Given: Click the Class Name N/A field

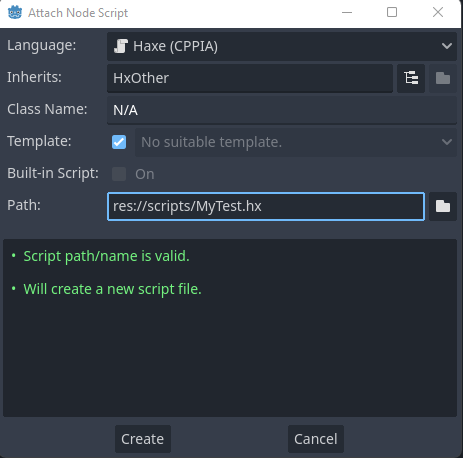Looking at the screenshot, I should [282, 110].
